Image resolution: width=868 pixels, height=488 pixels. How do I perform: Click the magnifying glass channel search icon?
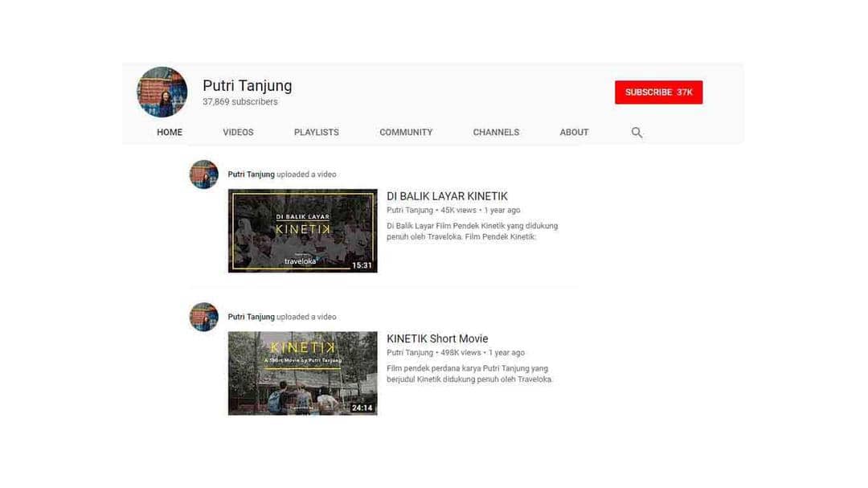pos(637,133)
